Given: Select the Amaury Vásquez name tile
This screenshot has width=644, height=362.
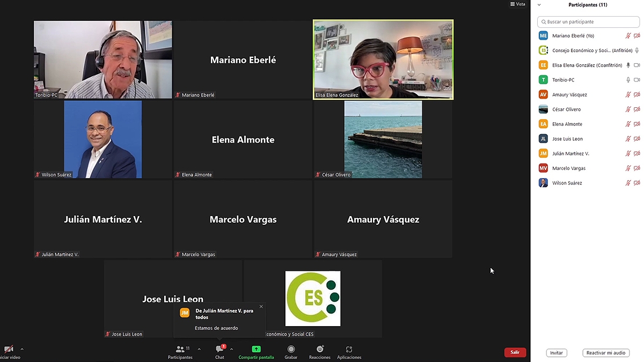Looking at the screenshot, I should (383, 219).
